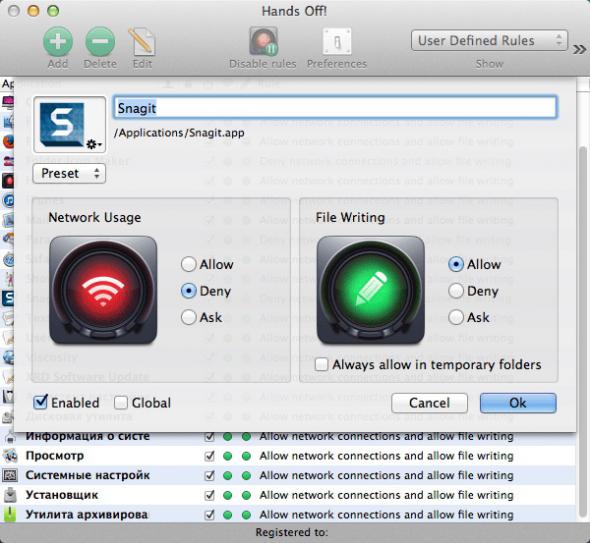Click the Snagit rule name field

pos(335,108)
